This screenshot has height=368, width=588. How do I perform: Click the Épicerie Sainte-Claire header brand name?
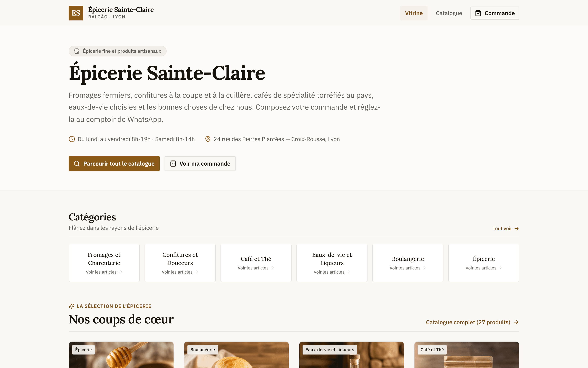[121, 9]
